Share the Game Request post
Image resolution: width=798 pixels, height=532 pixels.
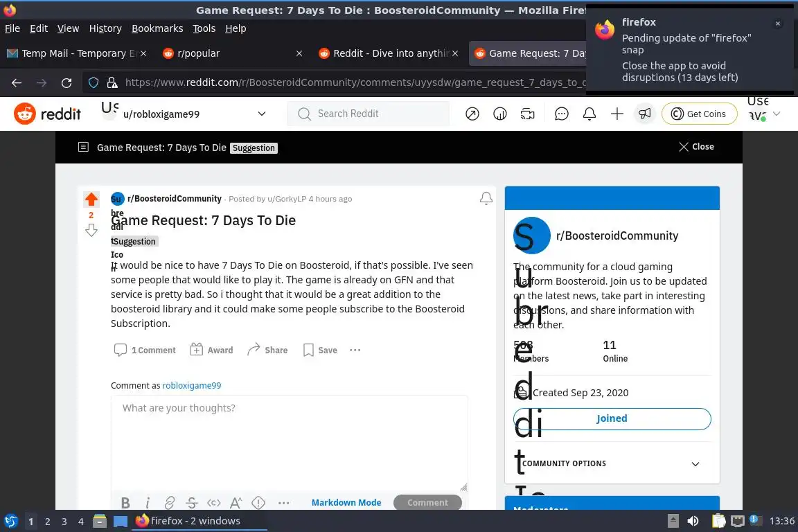(267, 351)
